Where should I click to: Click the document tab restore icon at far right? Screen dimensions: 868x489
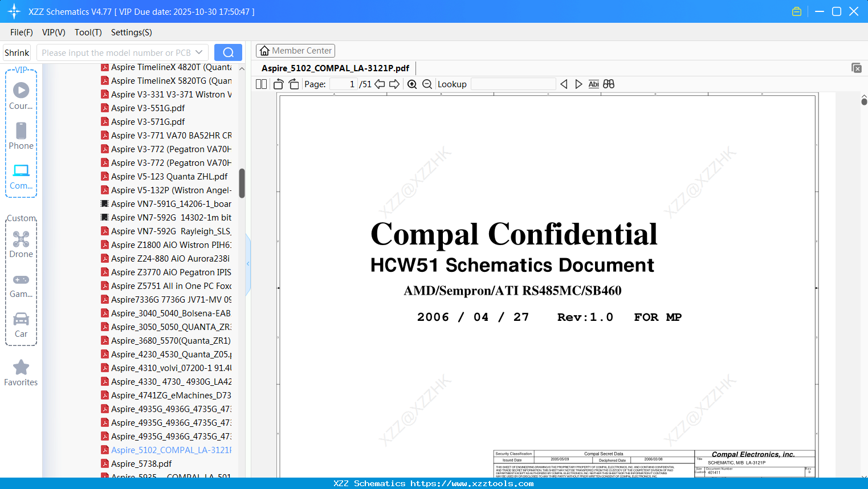tap(857, 68)
